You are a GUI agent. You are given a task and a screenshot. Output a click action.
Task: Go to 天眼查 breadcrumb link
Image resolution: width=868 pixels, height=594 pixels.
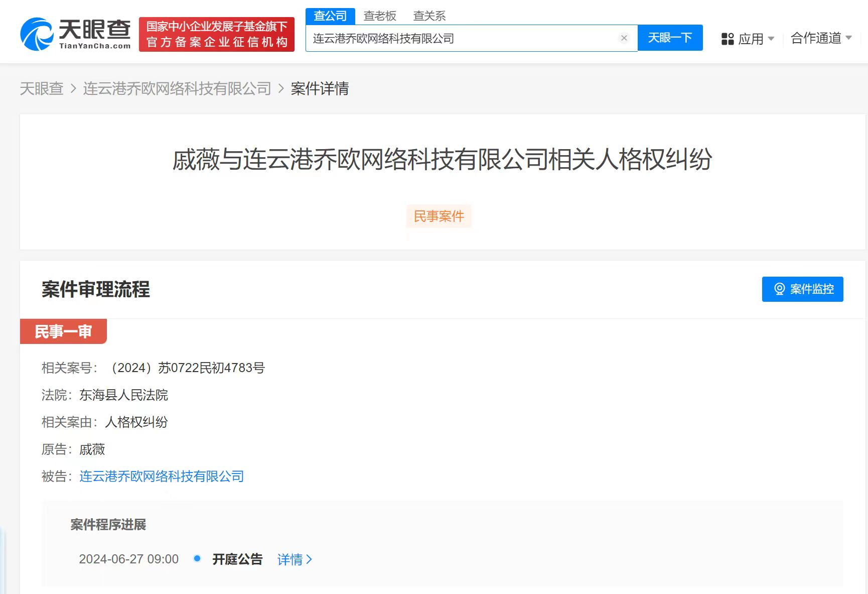pos(42,88)
